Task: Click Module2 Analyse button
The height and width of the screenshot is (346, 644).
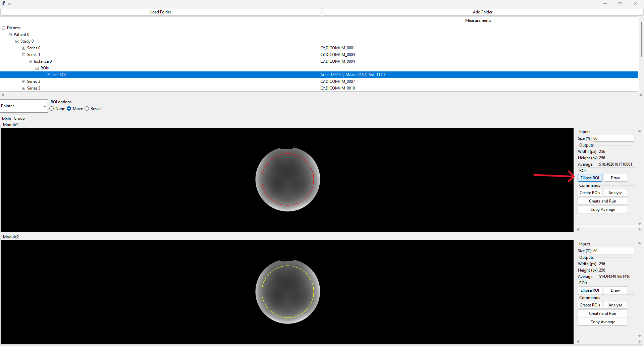Action: [x=615, y=305]
